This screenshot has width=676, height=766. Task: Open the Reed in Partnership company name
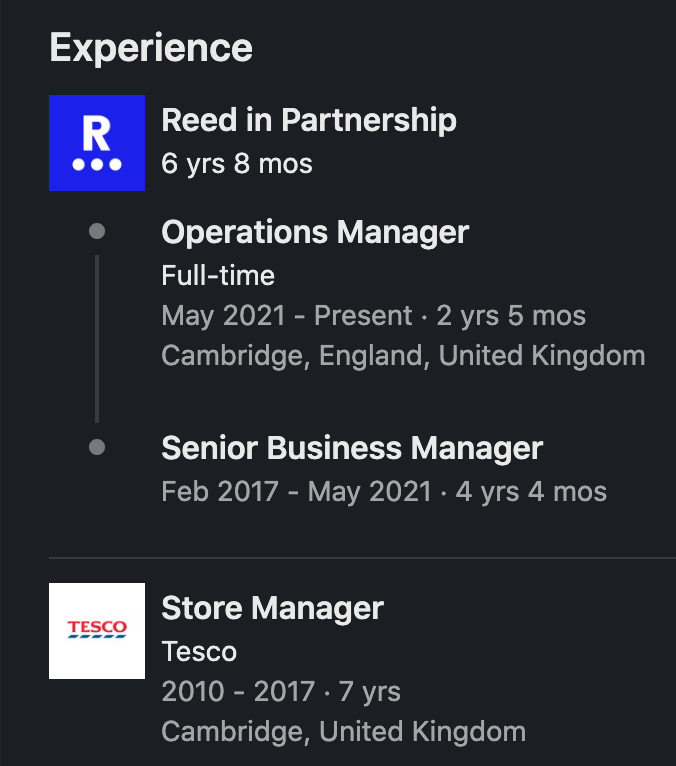[x=309, y=120]
